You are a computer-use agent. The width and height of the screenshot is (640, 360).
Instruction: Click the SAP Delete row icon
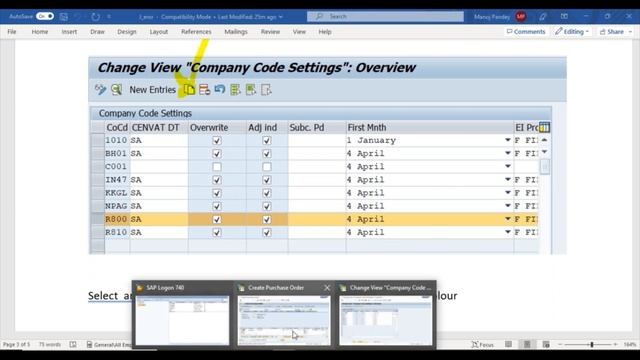coord(204,89)
